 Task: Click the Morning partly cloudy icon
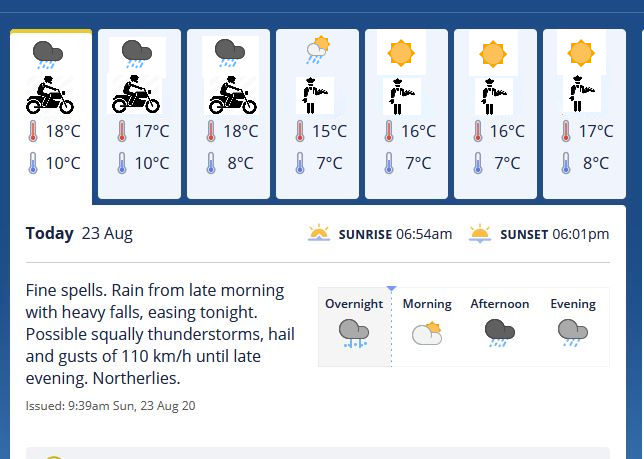click(x=427, y=332)
